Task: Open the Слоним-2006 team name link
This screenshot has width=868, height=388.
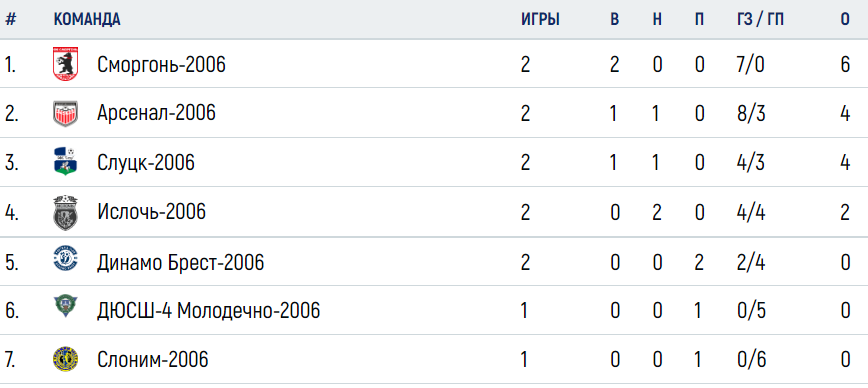Action: (x=153, y=360)
